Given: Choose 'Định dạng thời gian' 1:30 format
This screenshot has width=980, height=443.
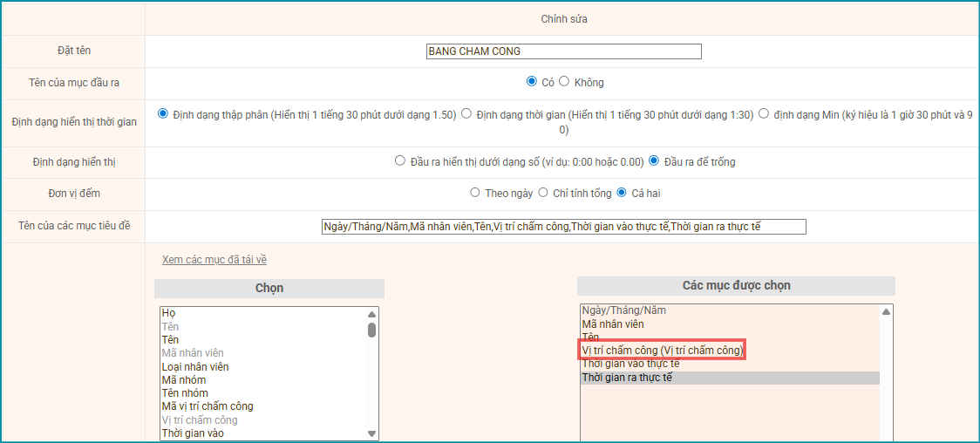Looking at the screenshot, I should coord(466,113).
